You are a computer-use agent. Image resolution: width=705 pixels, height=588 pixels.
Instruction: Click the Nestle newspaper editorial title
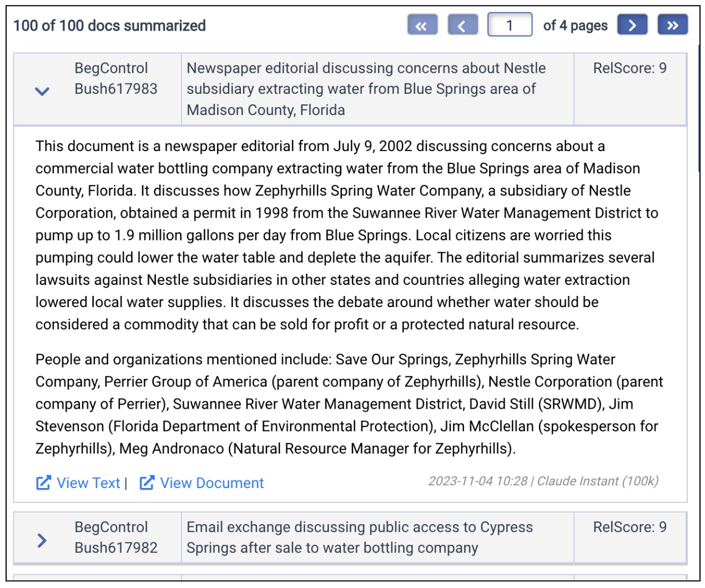coord(366,89)
